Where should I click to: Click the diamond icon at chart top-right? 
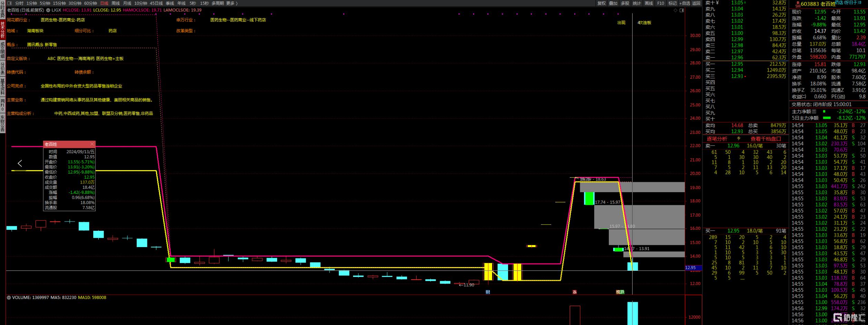point(675,10)
